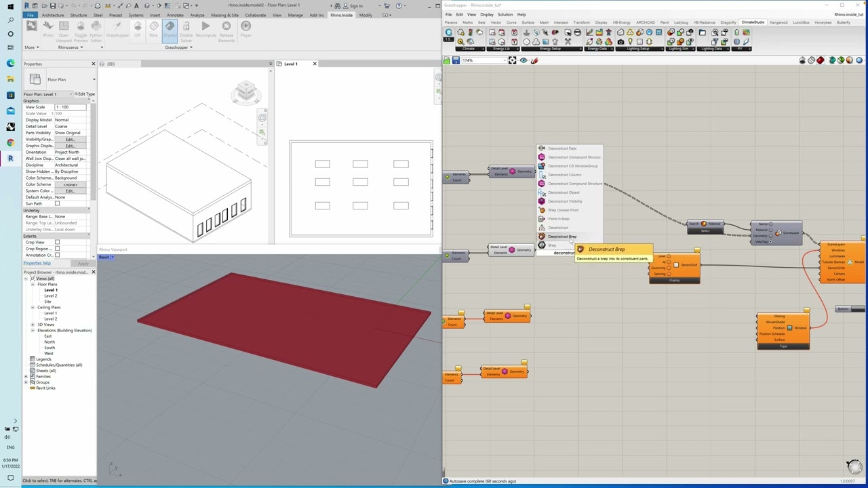Click the Grasshopper save file icon
This screenshot has height=488, width=868.
[x=456, y=60]
